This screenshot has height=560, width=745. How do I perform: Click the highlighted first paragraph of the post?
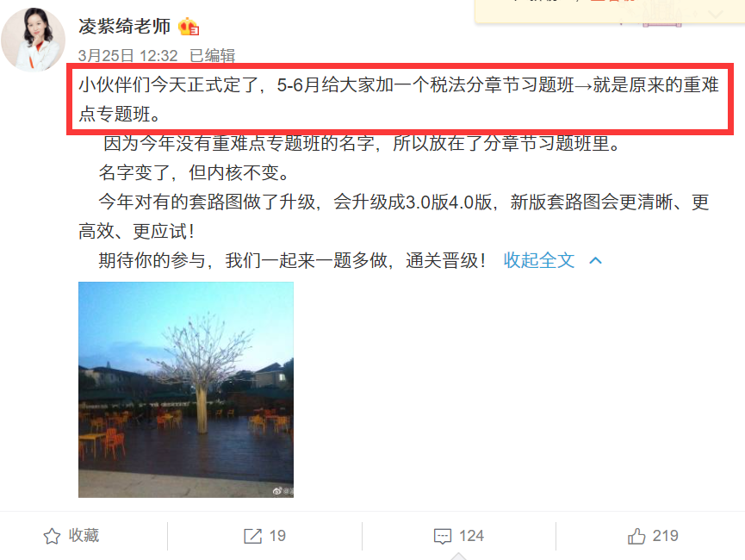(x=399, y=99)
